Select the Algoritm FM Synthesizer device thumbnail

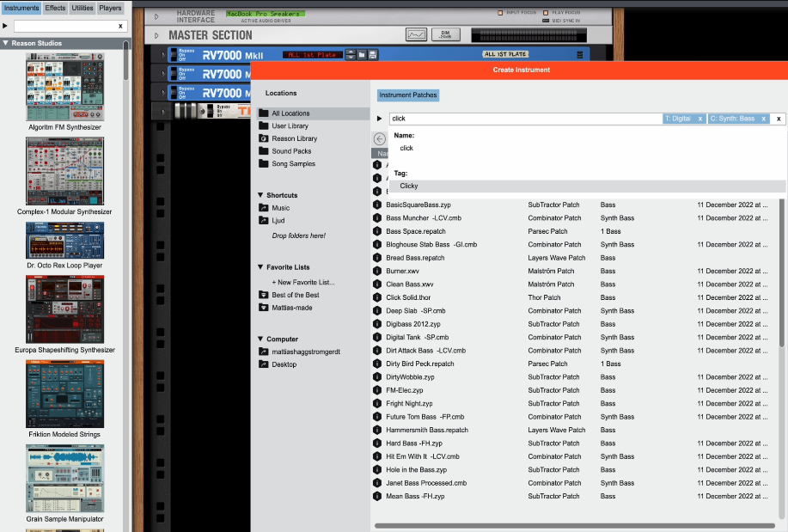(x=64, y=87)
